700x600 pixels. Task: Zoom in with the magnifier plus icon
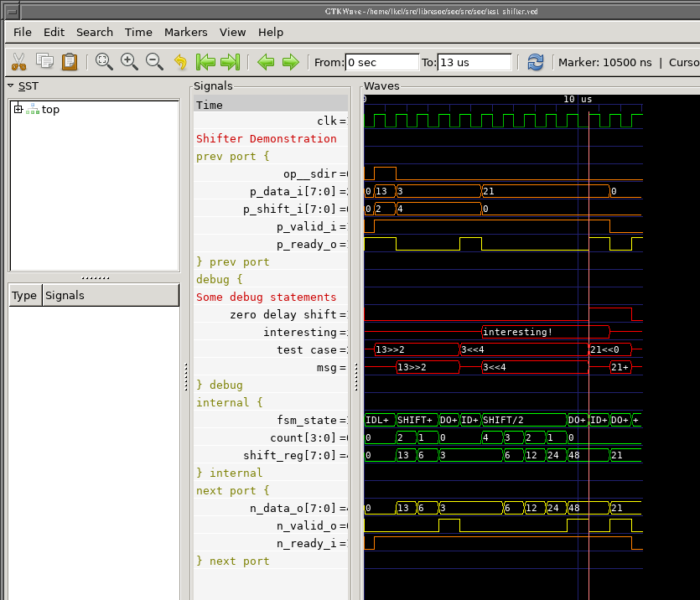click(129, 62)
